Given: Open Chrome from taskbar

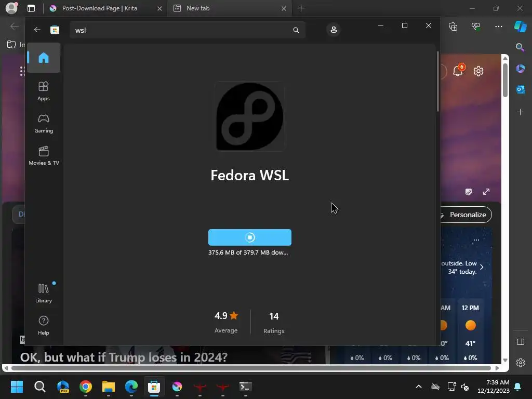Looking at the screenshot, I should [x=86, y=387].
